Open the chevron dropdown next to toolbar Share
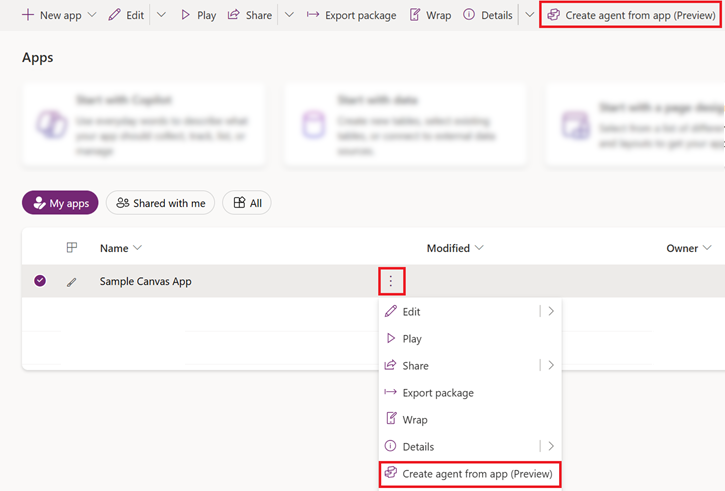This screenshot has width=725, height=491. [289, 15]
